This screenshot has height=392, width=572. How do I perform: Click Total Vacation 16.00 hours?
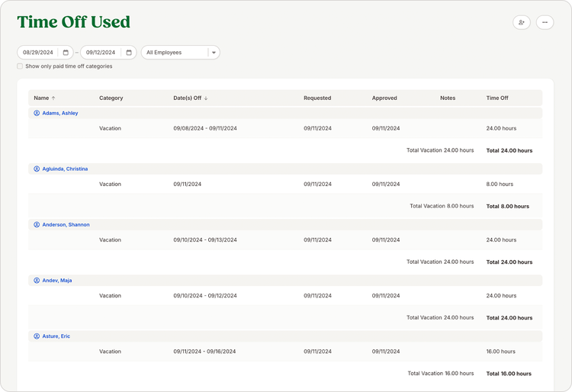[x=441, y=374]
